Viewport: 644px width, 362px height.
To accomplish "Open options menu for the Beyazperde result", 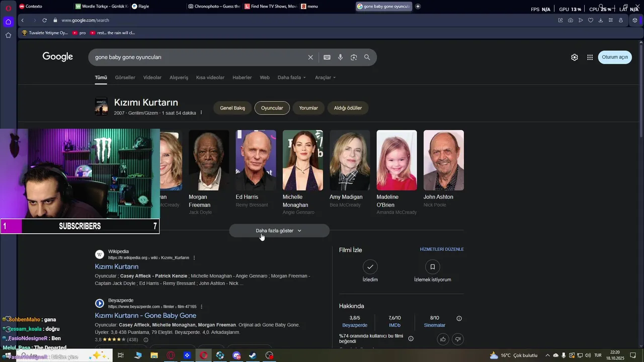I will click(x=202, y=307).
